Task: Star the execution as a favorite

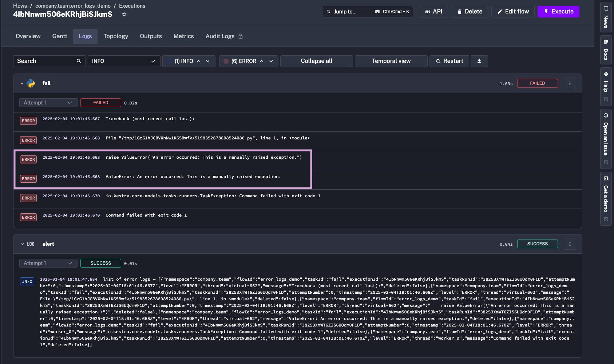Action: [x=124, y=14]
